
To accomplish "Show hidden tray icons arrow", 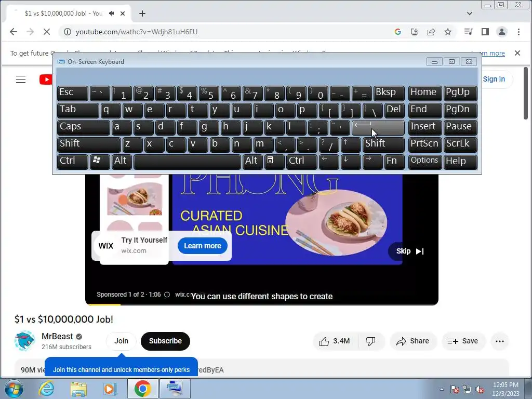I will [x=442, y=389].
